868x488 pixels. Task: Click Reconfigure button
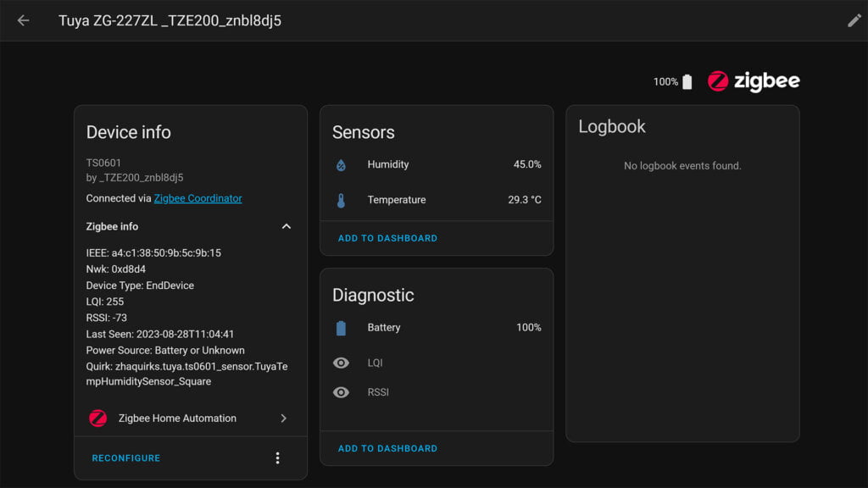(x=126, y=458)
